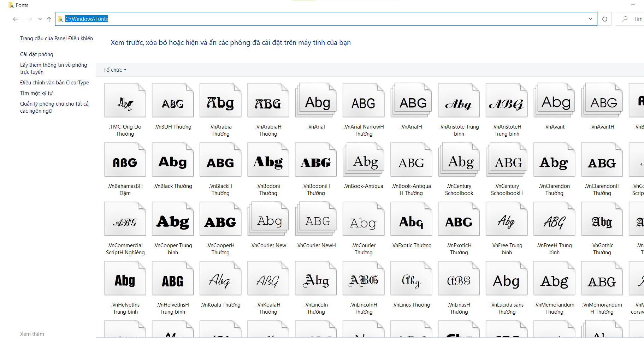Select the .VnLinus Thường font icon
644x338 pixels.
click(x=411, y=278)
